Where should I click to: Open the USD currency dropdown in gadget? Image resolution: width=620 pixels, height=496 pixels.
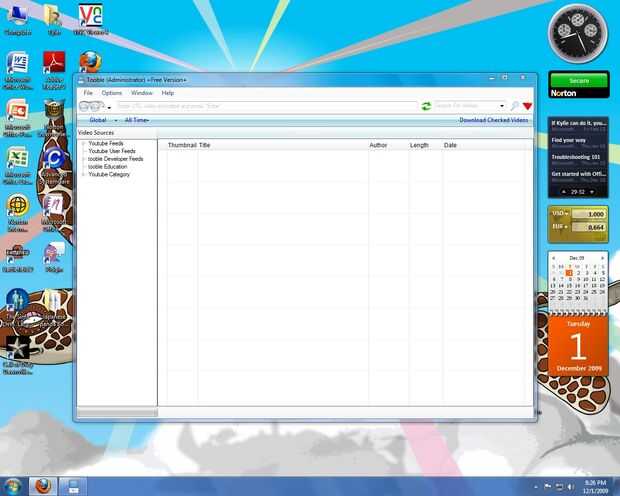point(560,214)
